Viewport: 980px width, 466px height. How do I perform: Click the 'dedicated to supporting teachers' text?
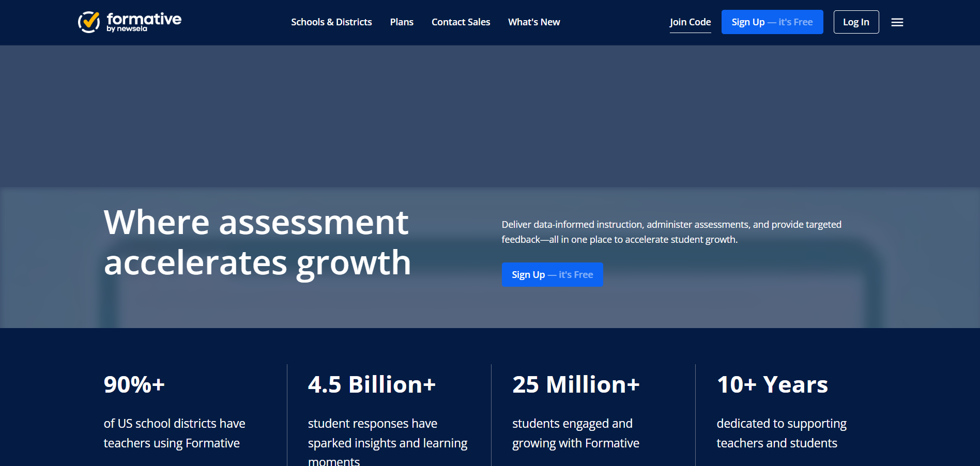781,433
